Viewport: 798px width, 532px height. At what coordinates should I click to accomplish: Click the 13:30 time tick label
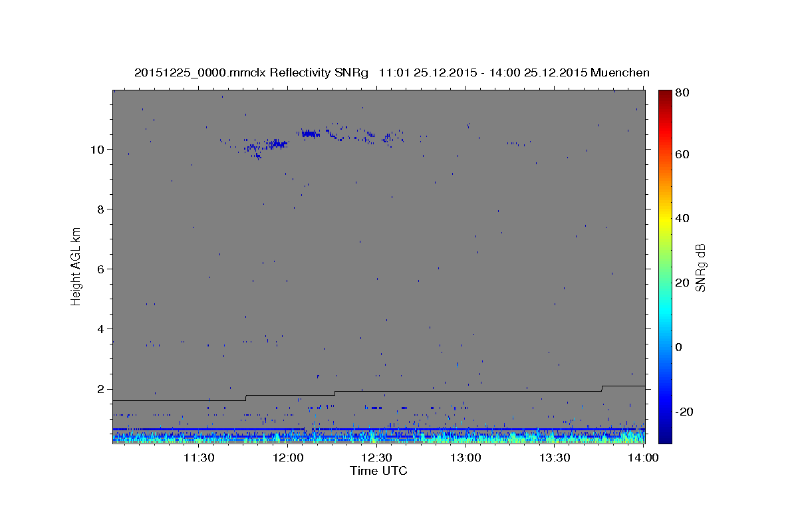click(555, 458)
